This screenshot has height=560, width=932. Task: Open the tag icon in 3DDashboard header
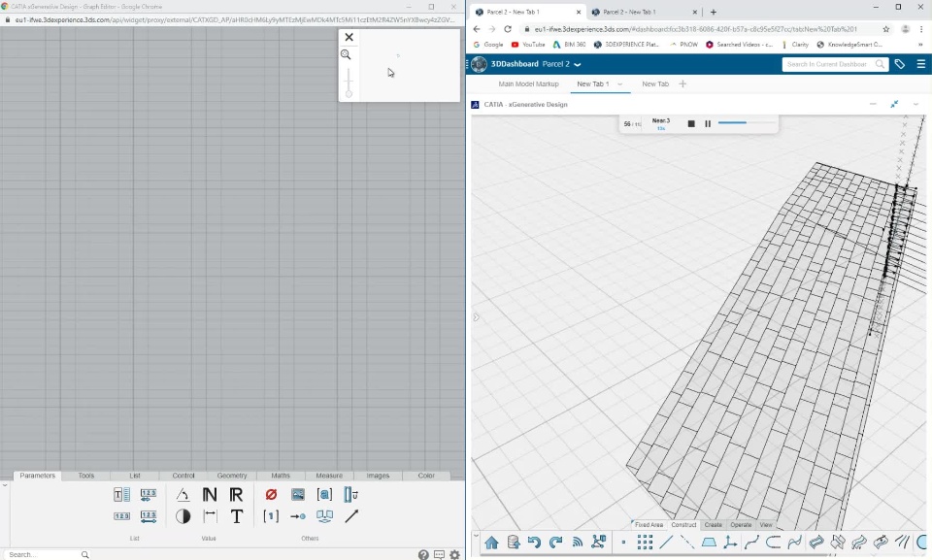[x=900, y=64]
